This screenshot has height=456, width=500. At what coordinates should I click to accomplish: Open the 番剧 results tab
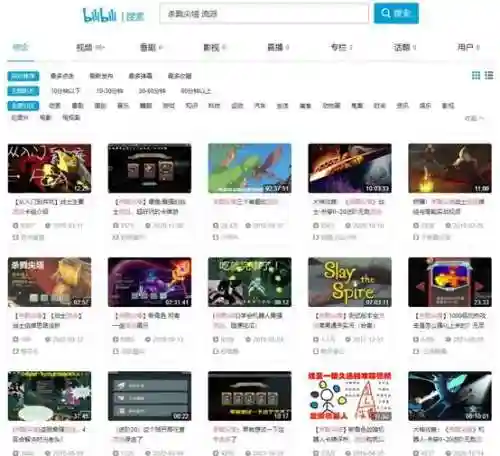pyautogui.click(x=151, y=48)
